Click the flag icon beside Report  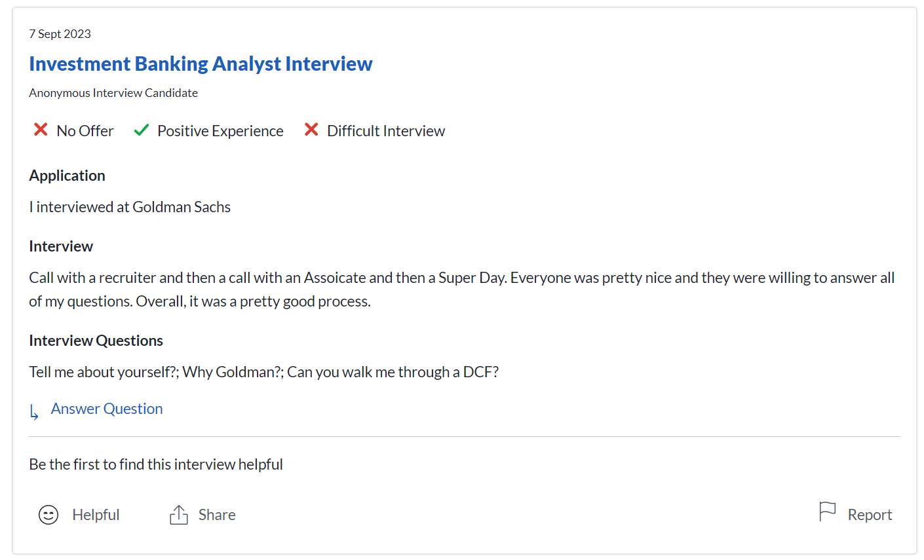tap(827, 512)
